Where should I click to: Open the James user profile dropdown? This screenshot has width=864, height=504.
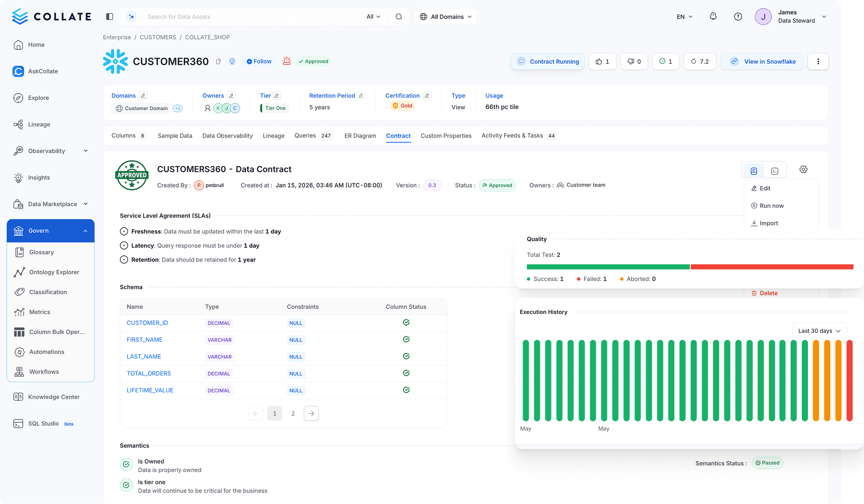791,17
